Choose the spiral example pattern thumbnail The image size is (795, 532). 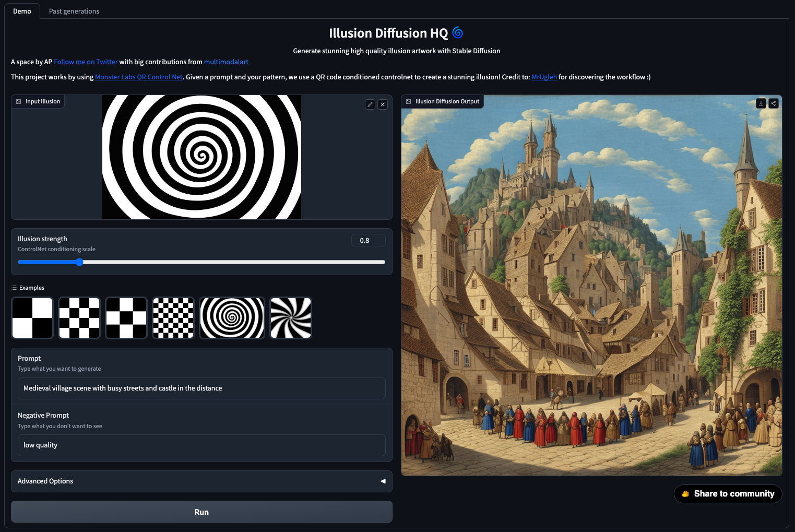click(232, 318)
